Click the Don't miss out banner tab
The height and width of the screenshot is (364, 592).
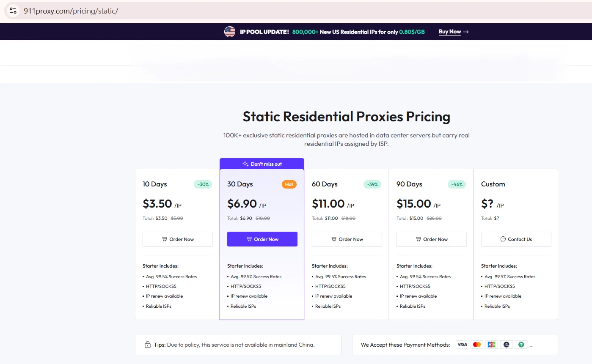coord(262,164)
